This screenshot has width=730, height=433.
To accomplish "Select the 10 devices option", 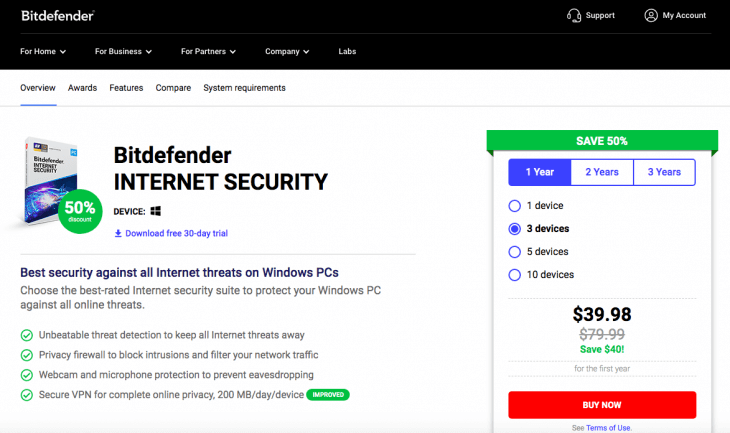I will (x=515, y=275).
